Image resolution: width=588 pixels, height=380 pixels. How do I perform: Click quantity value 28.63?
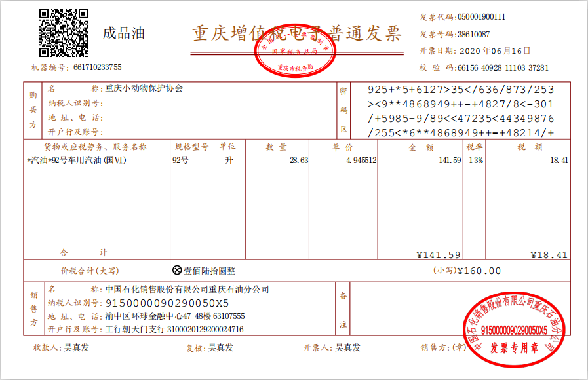pyautogui.click(x=299, y=161)
